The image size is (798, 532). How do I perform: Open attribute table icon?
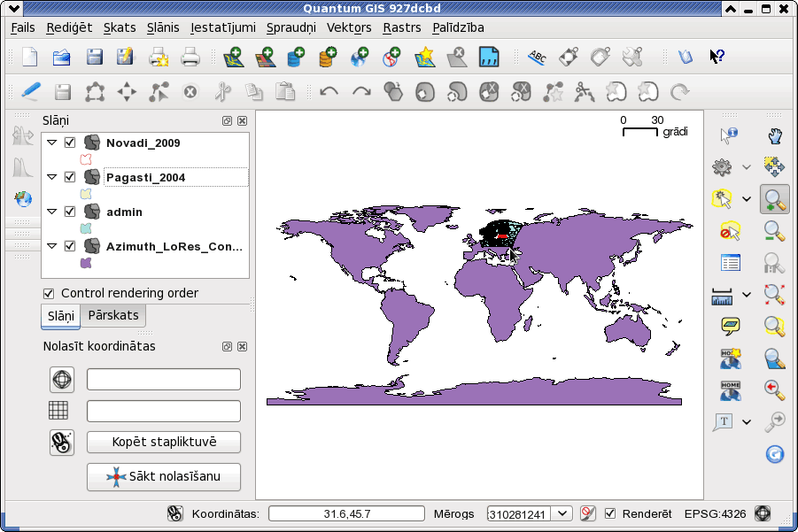(x=731, y=263)
